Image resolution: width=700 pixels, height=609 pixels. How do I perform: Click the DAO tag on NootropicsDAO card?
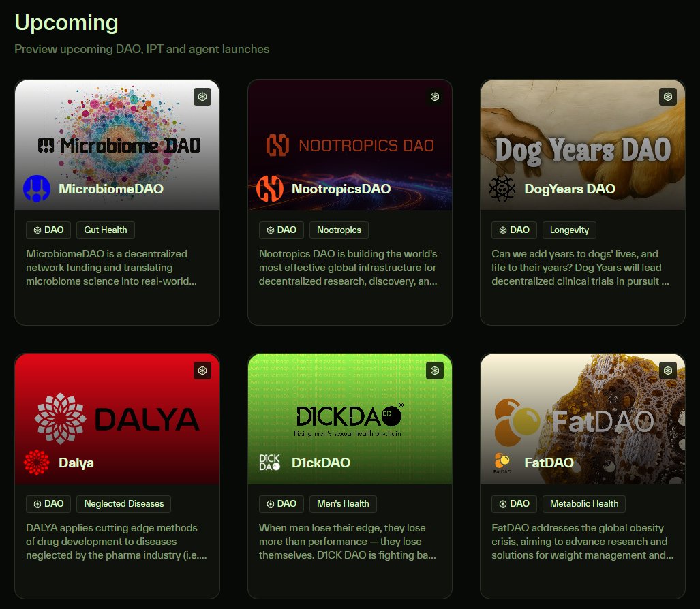[x=281, y=230]
